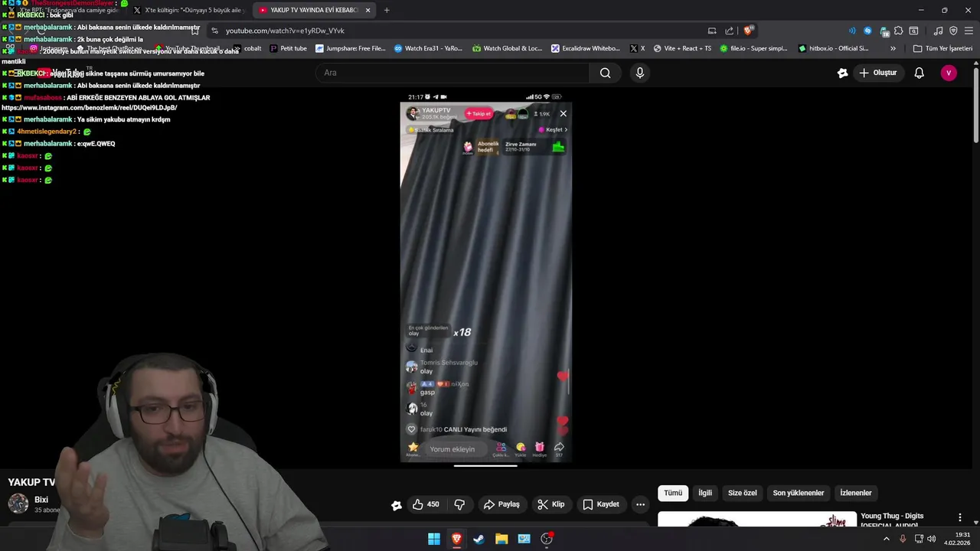Open file.io bookmark
The width and height of the screenshot is (980, 551).
[x=753, y=48]
